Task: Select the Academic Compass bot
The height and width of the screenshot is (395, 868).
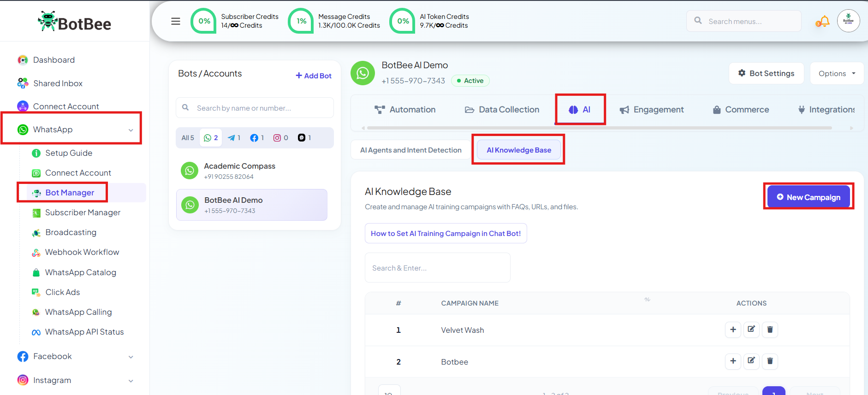Action: point(252,171)
